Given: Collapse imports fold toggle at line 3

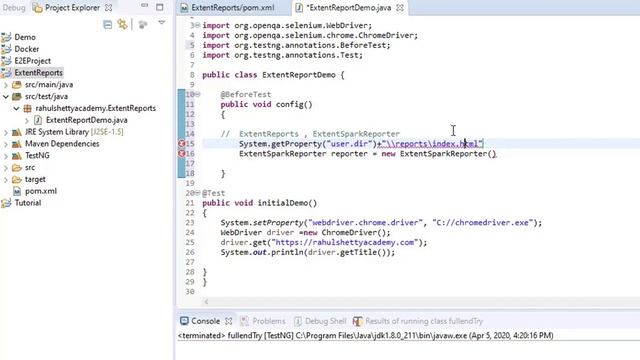Looking at the screenshot, I should 198,25.
